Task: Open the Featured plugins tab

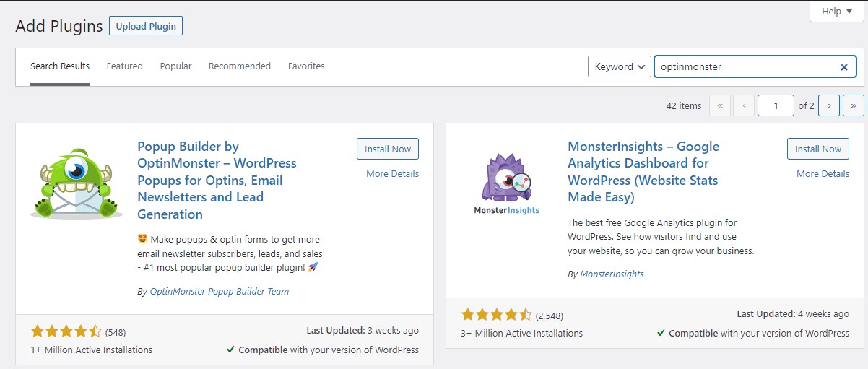Action: [x=125, y=66]
